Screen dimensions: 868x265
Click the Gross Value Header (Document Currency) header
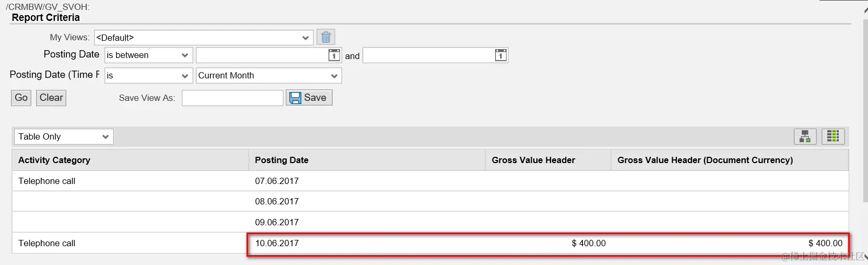[x=730, y=160]
